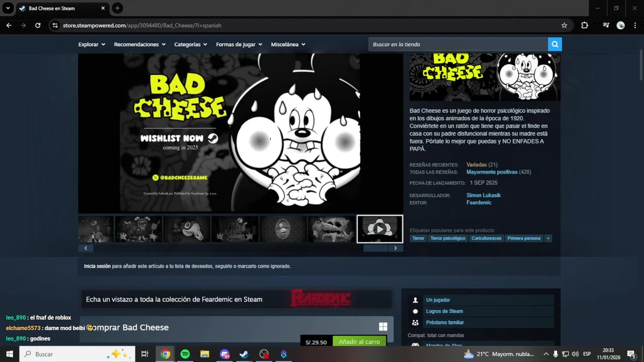Click Añadir al carro button
The height and width of the screenshot is (362, 644).
click(x=359, y=341)
